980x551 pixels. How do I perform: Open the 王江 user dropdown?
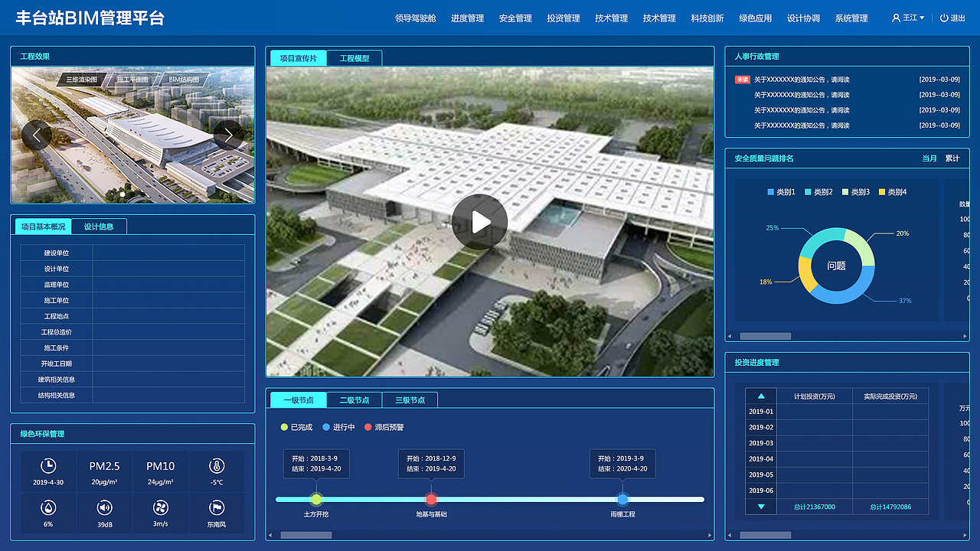tap(908, 18)
